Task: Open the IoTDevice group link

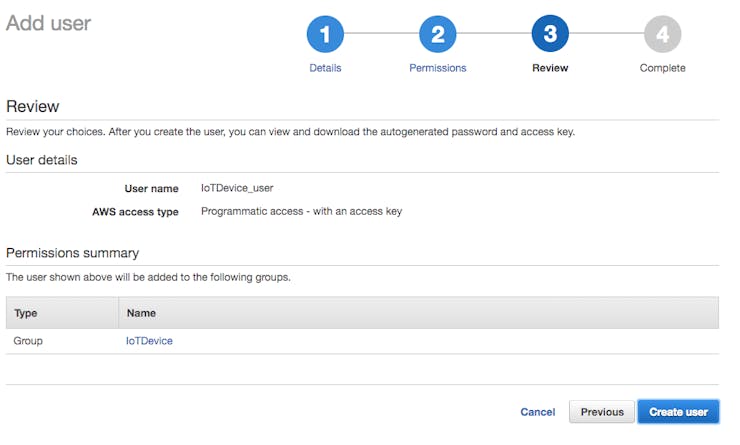Action: point(149,341)
